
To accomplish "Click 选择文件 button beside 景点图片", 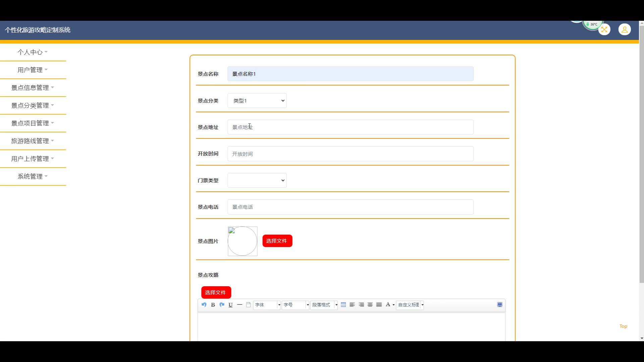I will 277,241.
